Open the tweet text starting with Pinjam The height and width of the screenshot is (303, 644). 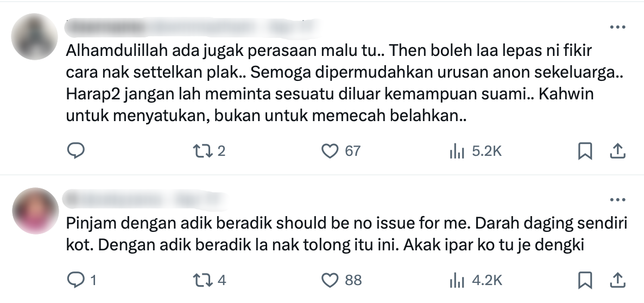pos(346,233)
